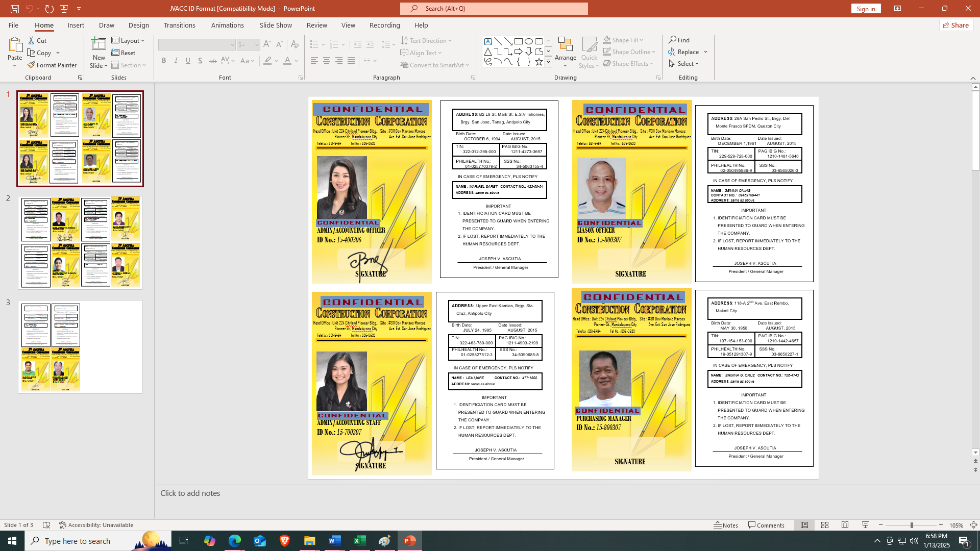
Task: Click Center alignment in Paragraph group
Action: pos(327,61)
